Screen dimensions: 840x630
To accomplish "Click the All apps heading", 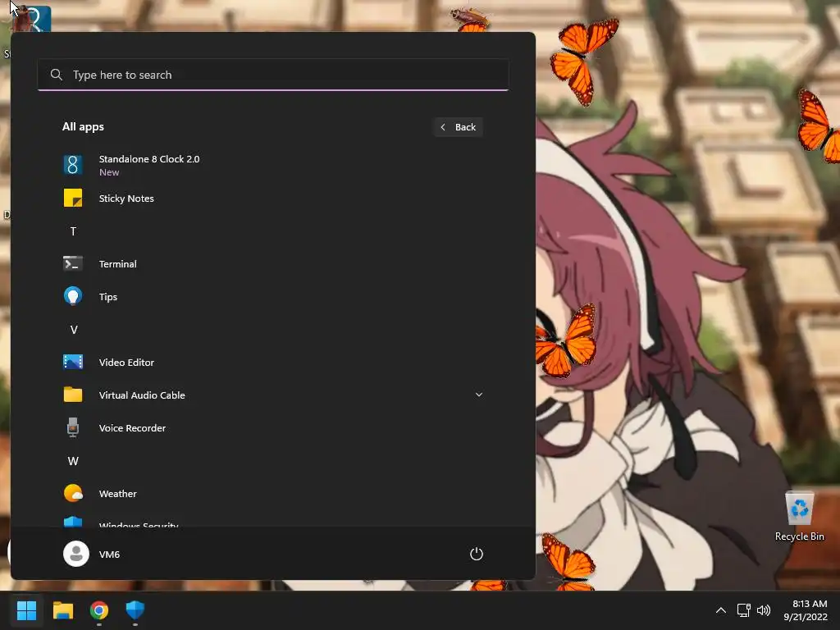I will point(83,127).
